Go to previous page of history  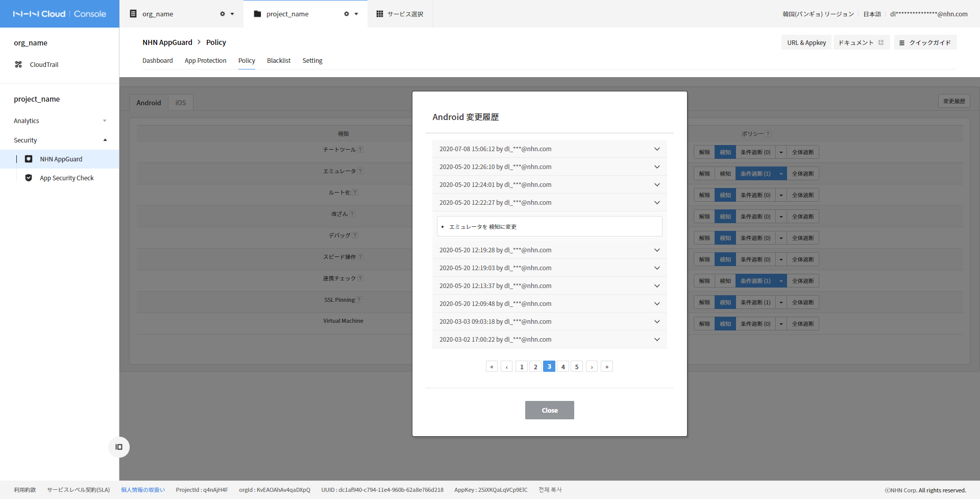pyautogui.click(x=506, y=367)
